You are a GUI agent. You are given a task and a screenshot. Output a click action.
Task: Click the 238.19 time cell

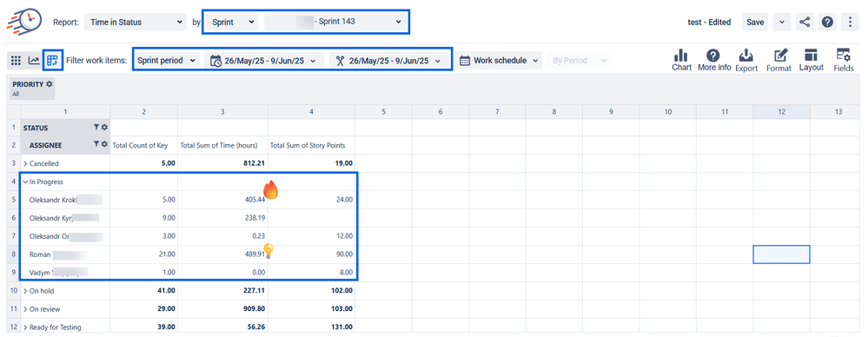point(222,218)
